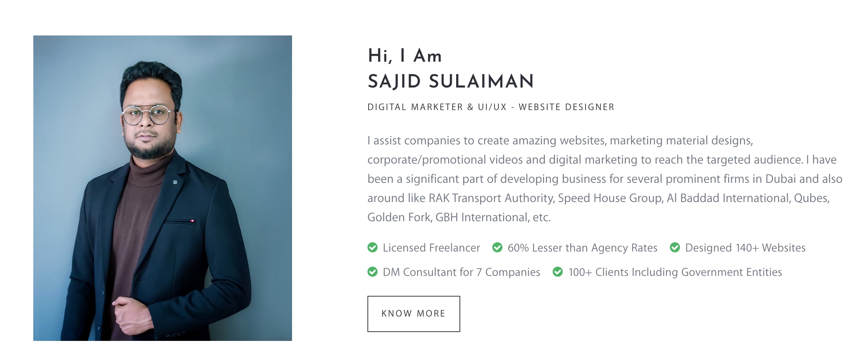Viewport: 868px width, 359px height.
Task: Click 'Golden Fork' in the bio paragraph
Action: tap(399, 218)
